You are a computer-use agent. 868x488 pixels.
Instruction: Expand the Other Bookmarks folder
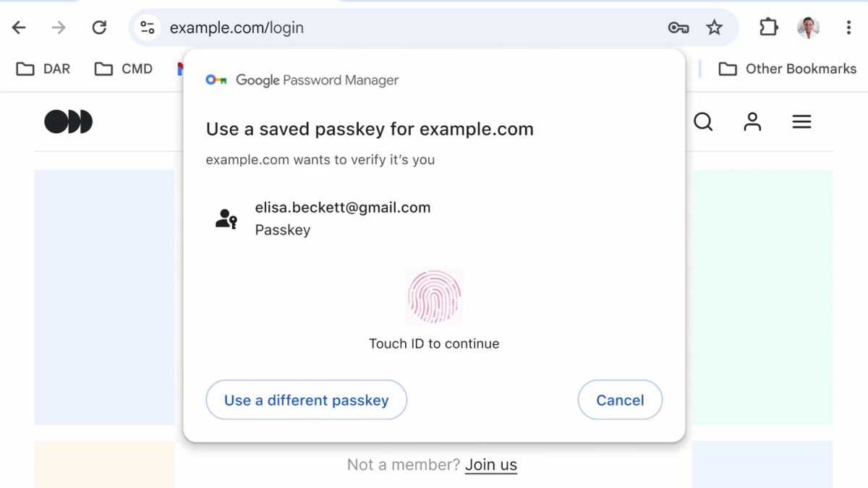[787, 69]
